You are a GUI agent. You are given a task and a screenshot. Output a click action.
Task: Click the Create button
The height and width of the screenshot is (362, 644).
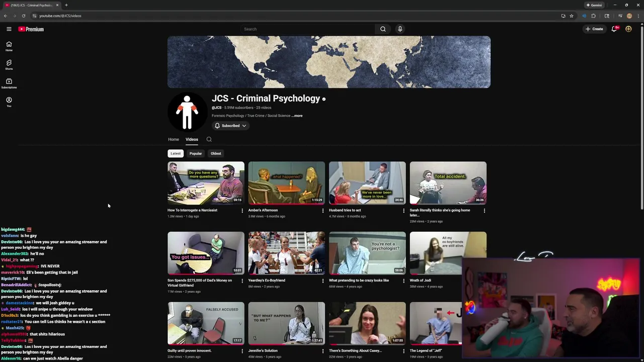click(x=594, y=29)
